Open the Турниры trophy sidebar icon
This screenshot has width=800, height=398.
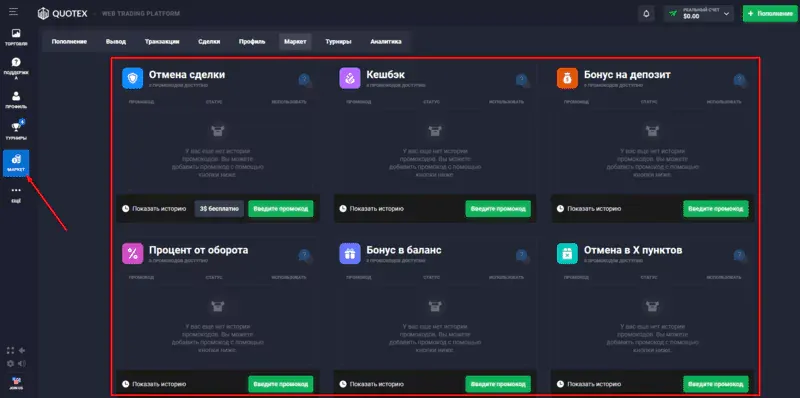[16, 131]
